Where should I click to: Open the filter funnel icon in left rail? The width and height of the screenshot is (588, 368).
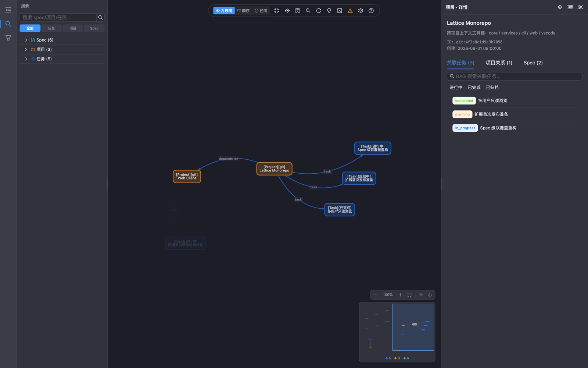8,38
